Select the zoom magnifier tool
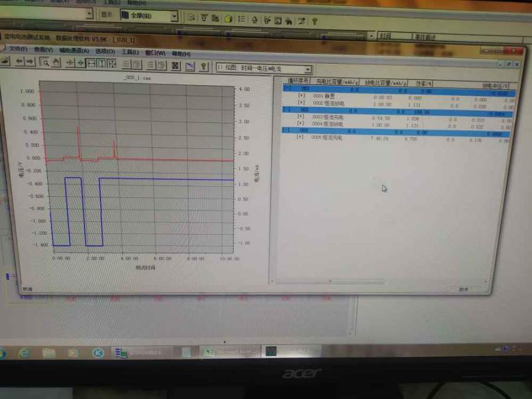 [x=45, y=62]
